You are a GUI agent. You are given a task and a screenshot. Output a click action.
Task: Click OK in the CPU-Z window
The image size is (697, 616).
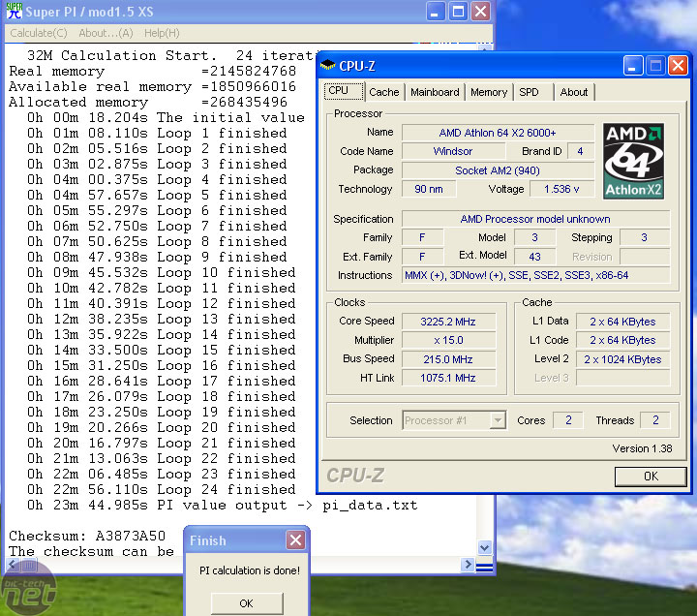(x=651, y=477)
